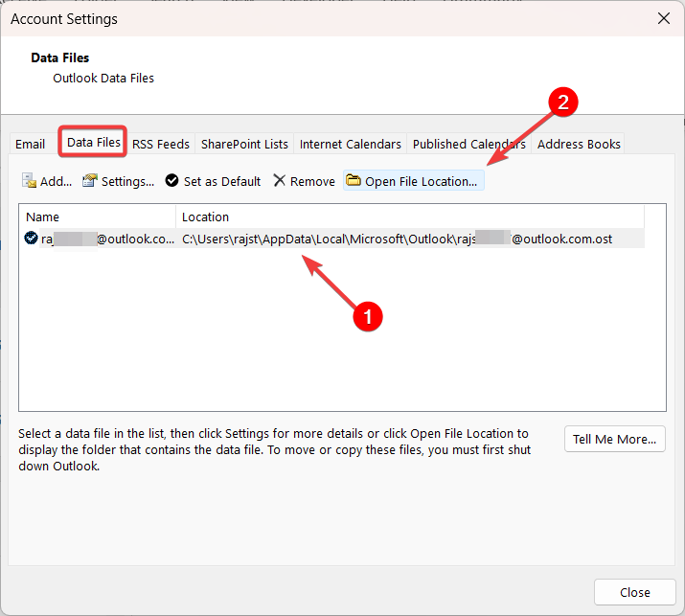Click the Remove X icon
Viewport: 685px width, 616px height.
tap(279, 180)
